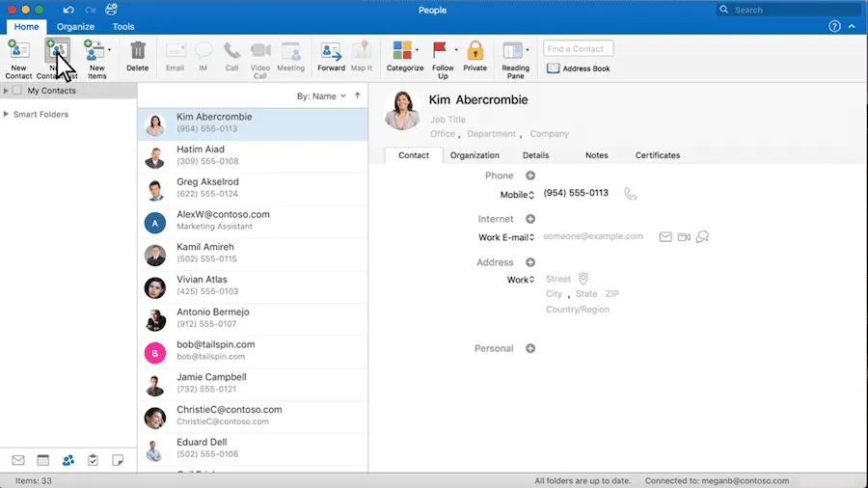Image resolution: width=868 pixels, height=488 pixels.
Task: Mark contact as Private
Action: coord(475,56)
